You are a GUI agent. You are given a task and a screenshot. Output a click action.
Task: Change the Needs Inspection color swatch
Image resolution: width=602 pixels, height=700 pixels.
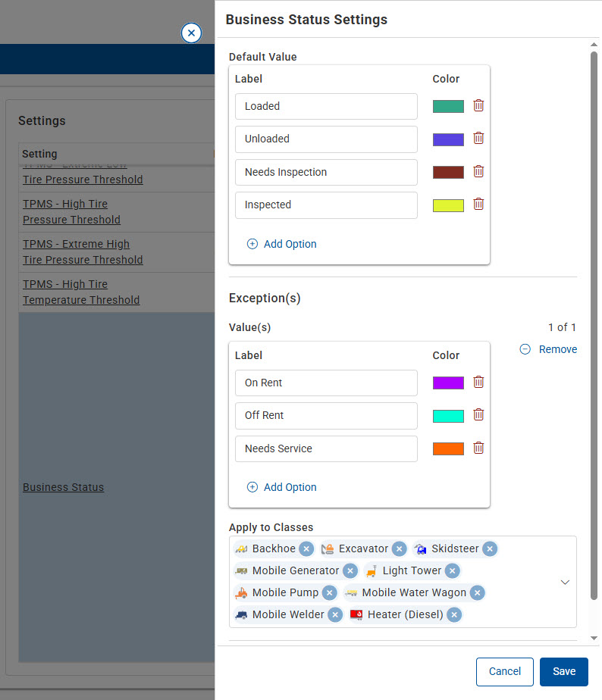448,172
